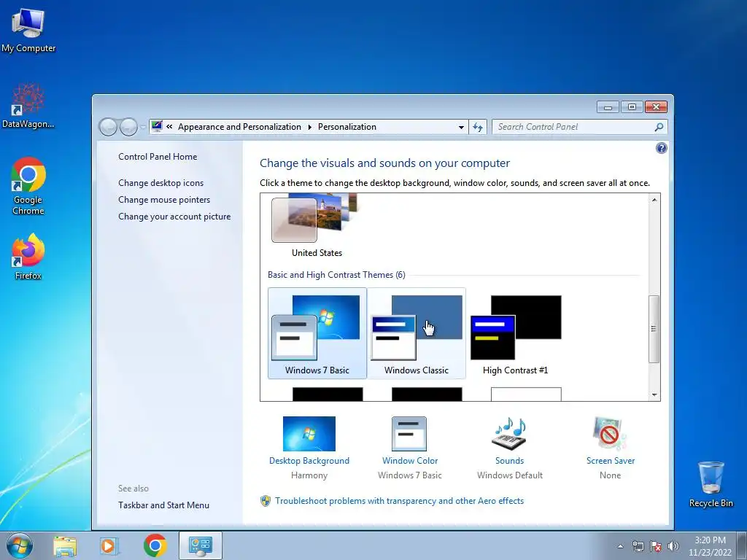Click the theme list scroll down arrow
The image size is (747, 560).
654,394
